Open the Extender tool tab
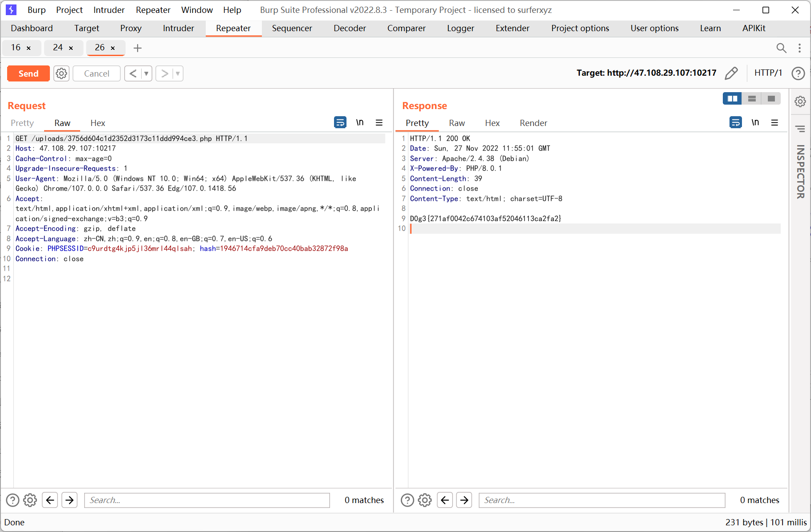811x532 pixels. tap(513, 28)
